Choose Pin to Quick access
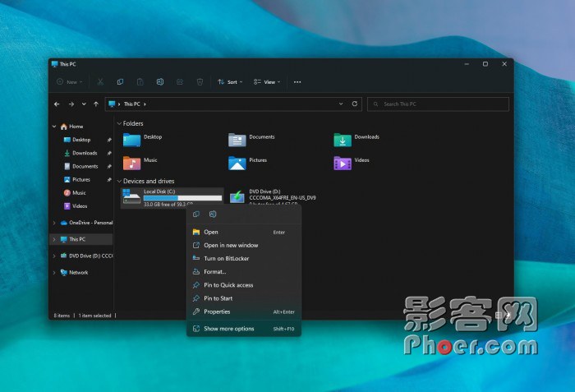This screenshot has width=575, height=392. [244, 285]
